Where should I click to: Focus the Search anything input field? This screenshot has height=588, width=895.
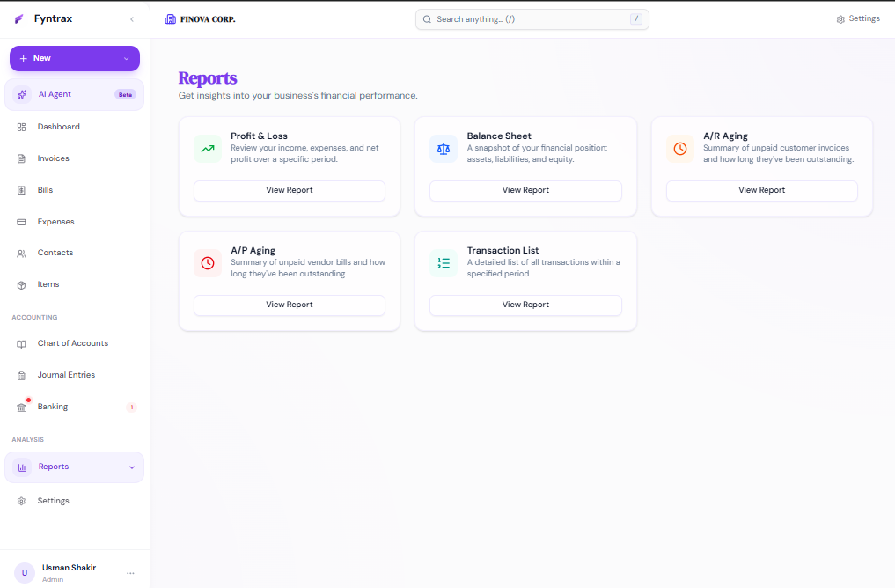tap(532, 19)
